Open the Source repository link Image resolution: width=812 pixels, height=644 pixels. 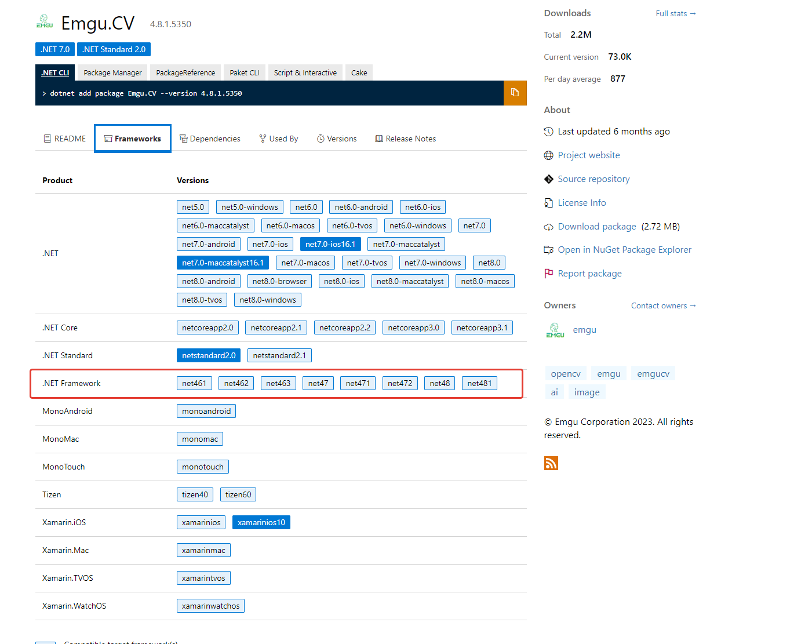pyautogui.click(x=593, y=179)
